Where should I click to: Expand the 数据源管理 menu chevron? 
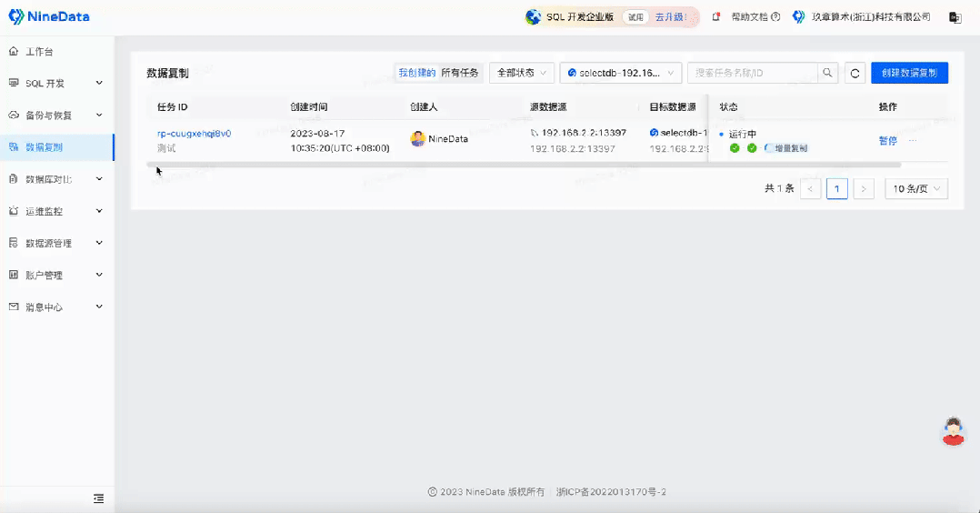tap(99, 243)
